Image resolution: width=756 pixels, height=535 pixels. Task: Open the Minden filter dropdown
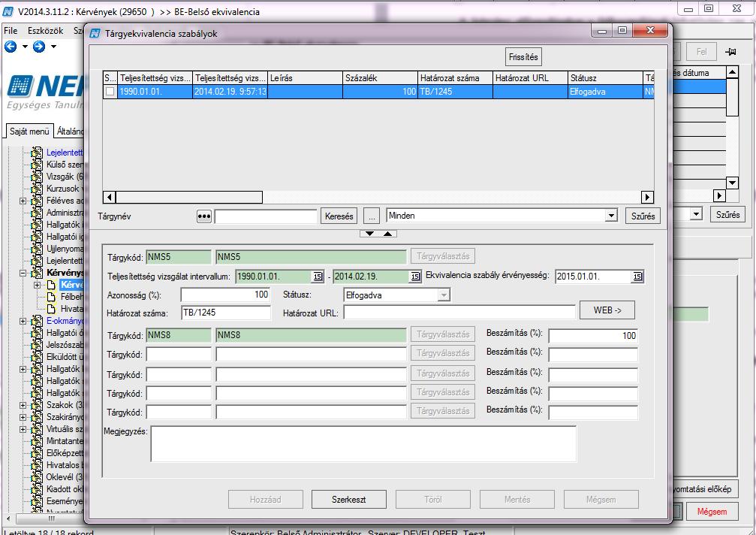coord(611,216)
